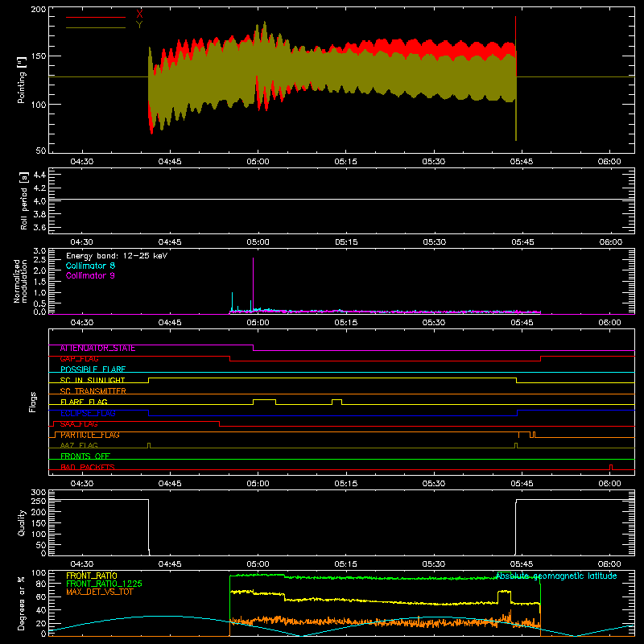The image size is (644, 644).
Task: Click the SC_IN_SUNLIGHT flag label
Action: [x=93, y=380]
